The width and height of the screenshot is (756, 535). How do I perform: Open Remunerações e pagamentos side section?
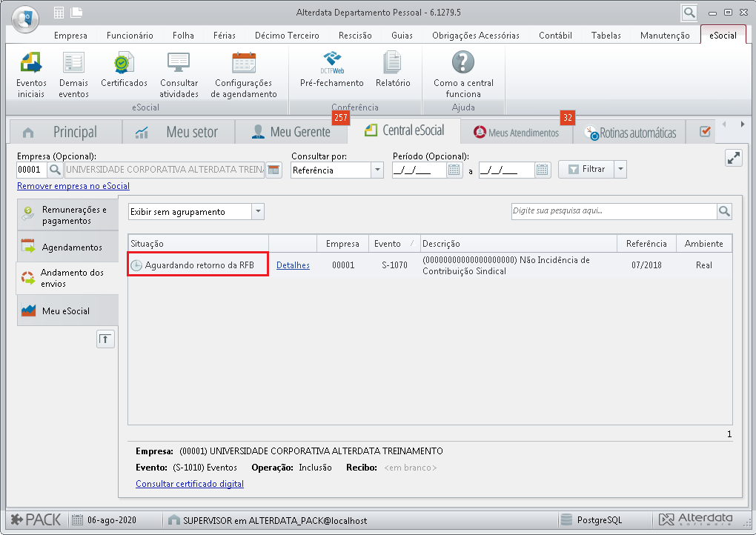click(67, 215)
